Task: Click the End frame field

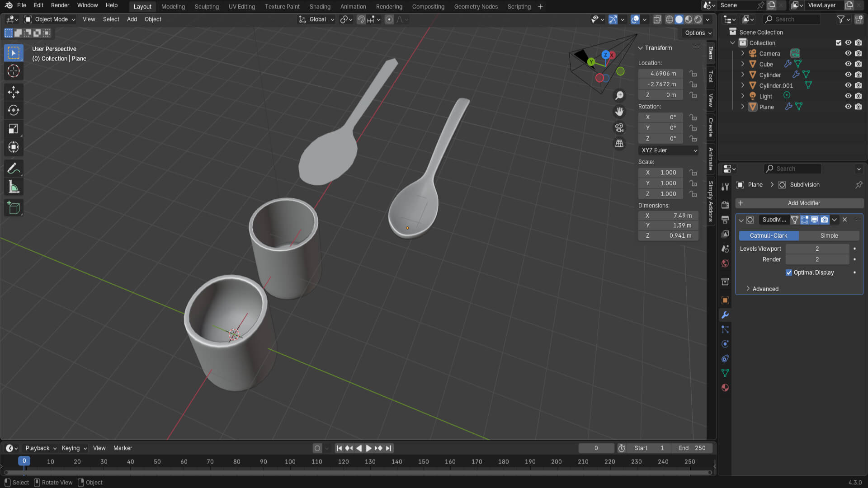Action: tap(692, 448)
